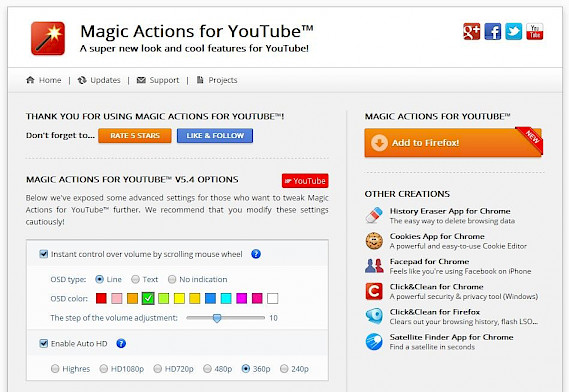The image size is (569, 392).
Task: Select Text OSD type
Action: click(135, 279)
